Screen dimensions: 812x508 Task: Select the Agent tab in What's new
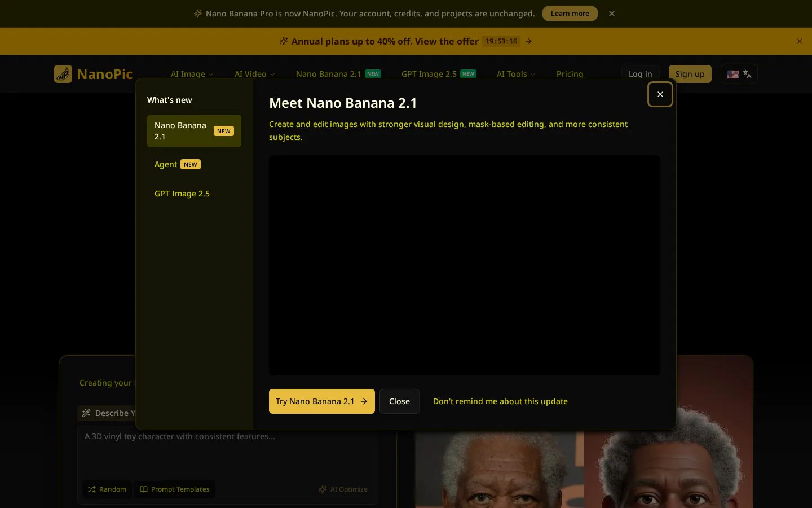194,164
